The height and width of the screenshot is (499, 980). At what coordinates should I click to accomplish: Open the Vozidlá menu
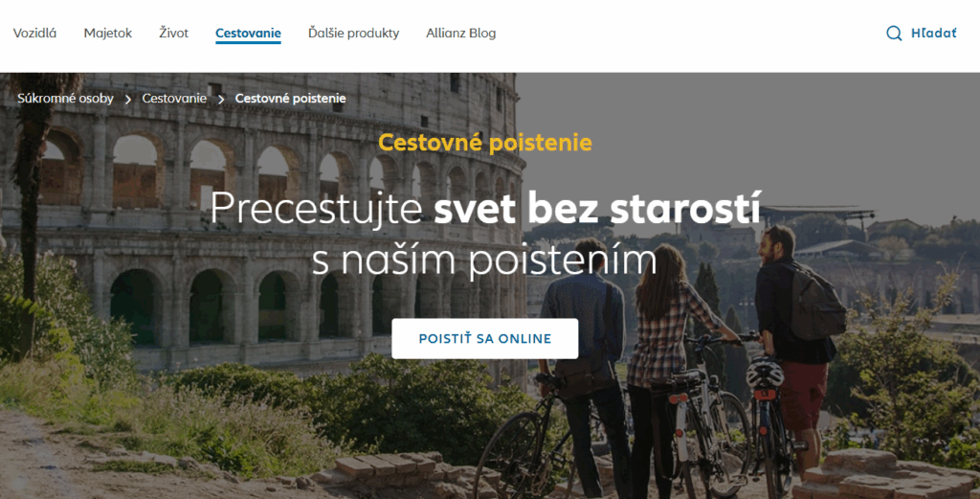pos(35,34)
